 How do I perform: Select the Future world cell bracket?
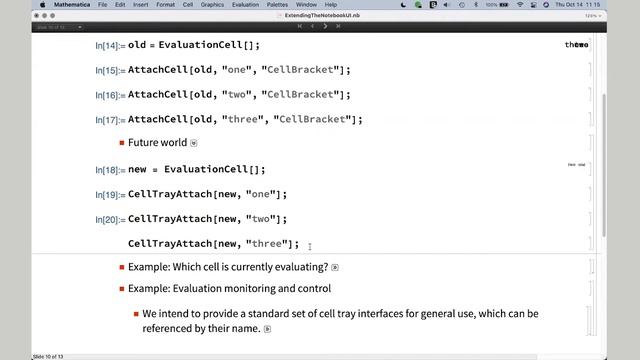(591, 143)
